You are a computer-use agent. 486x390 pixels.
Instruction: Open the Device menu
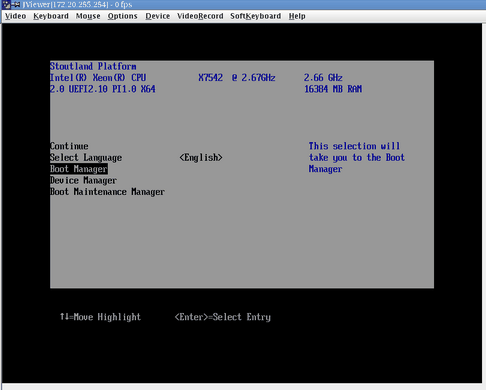158,16
